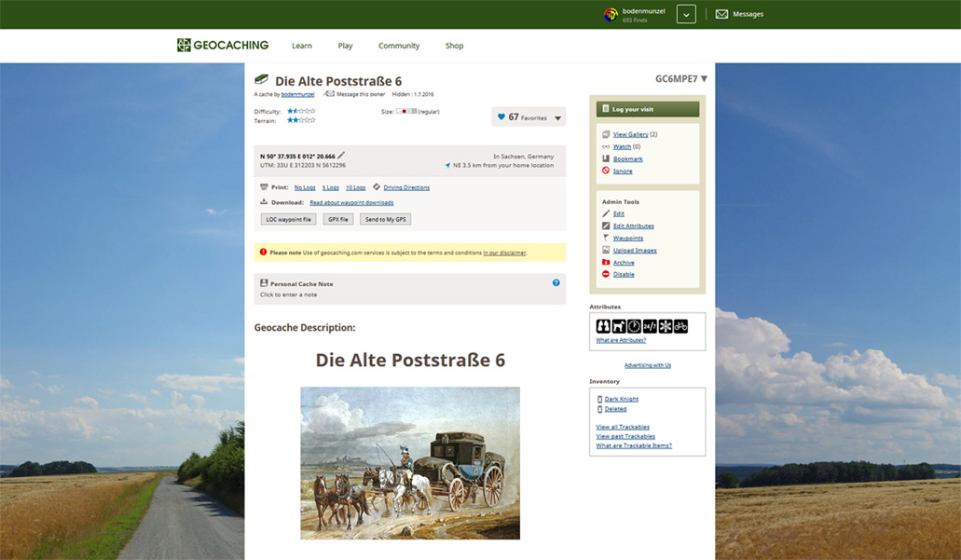Click the Send to My GPS button

[x=385, y=219]
